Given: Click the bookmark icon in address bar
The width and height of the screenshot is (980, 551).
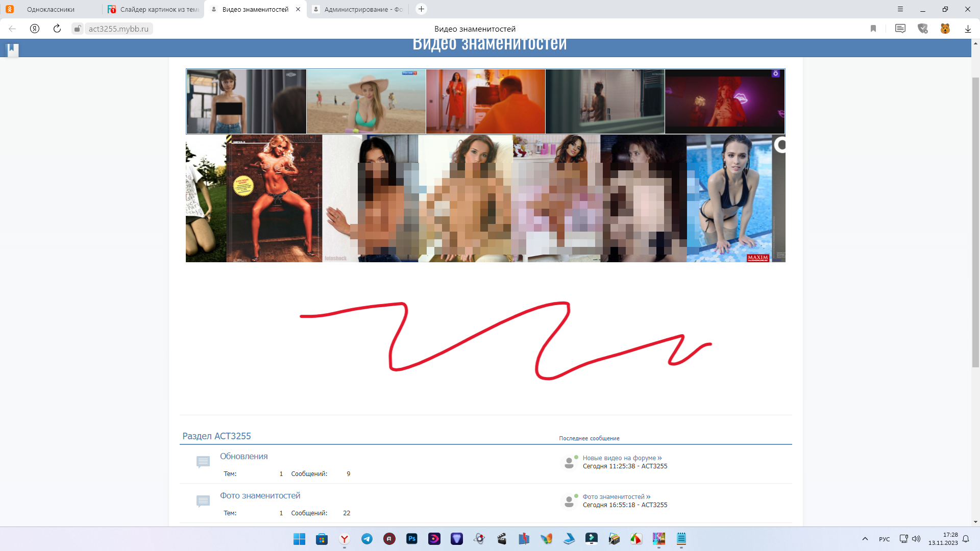Looking at the screenshot, I should [x=873, y=29].
